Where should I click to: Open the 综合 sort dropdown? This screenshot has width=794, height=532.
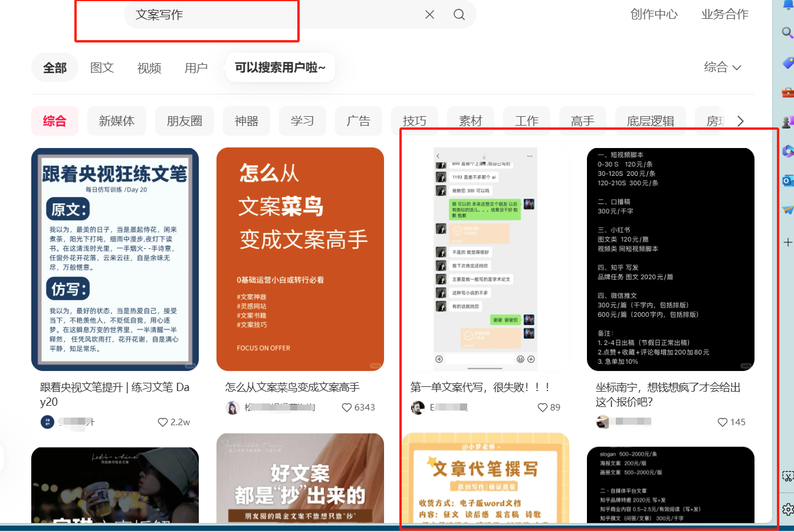(723, 67)
